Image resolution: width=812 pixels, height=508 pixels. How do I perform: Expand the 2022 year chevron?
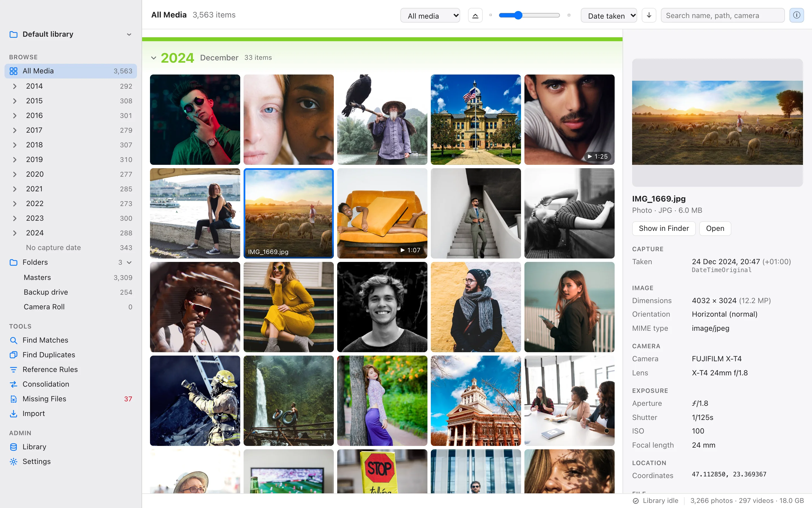coord(14,203)
